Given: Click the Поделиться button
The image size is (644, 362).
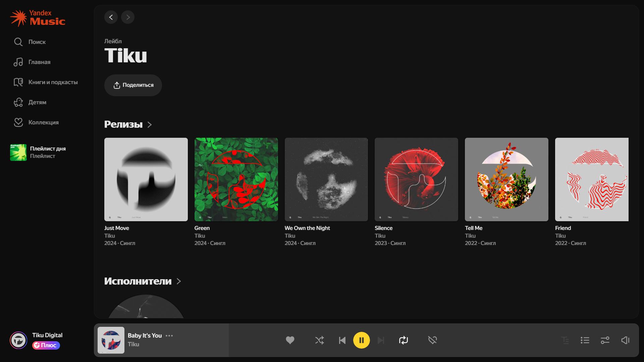Looking at the screenshot, I should 133,85.
